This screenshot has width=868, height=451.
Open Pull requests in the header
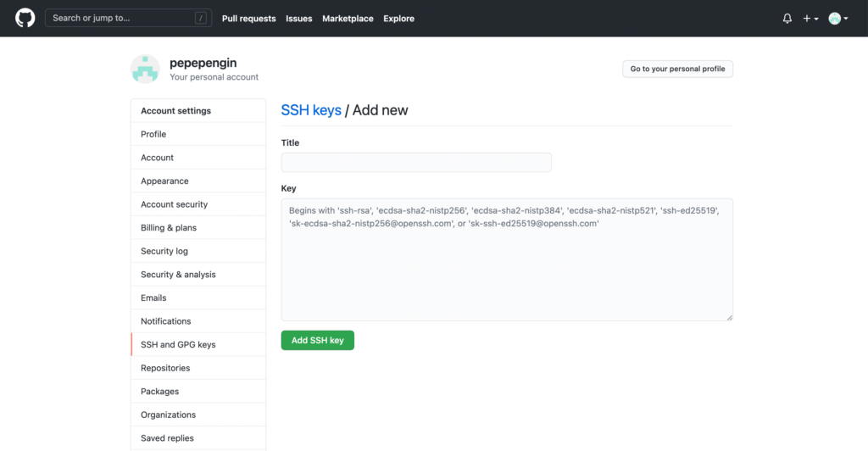pos(248,19)
